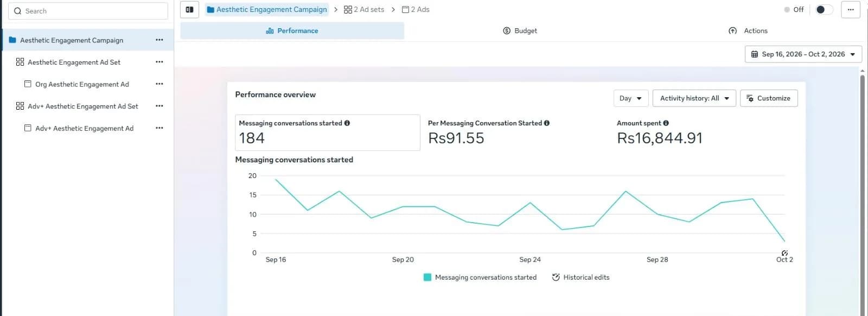Click the Actions upload arrow icon
Viewport: 868px width, 316px height.
point(733,31)
